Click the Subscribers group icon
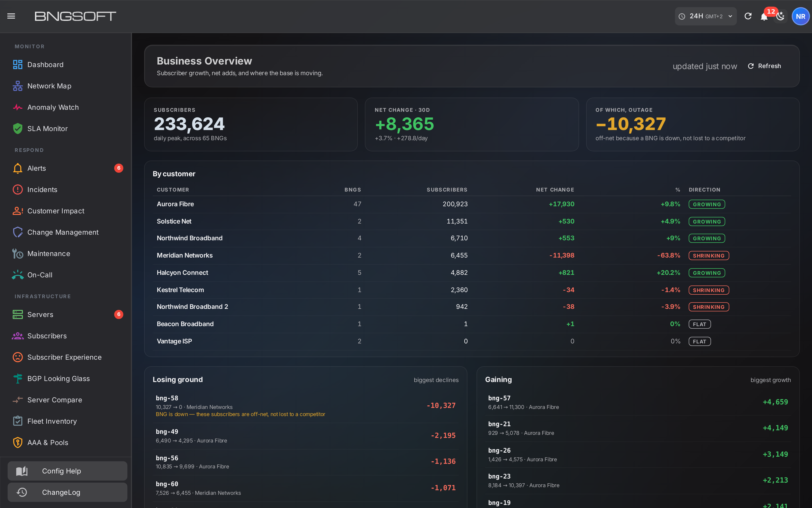 [x=18, y=336]
